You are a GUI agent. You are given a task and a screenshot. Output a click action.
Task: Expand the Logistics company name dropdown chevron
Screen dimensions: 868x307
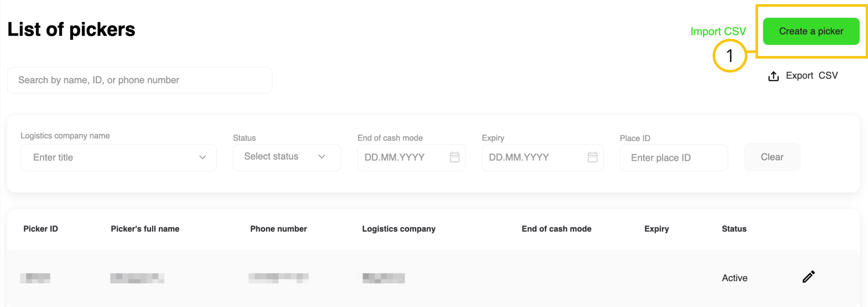tap(202, 157)
